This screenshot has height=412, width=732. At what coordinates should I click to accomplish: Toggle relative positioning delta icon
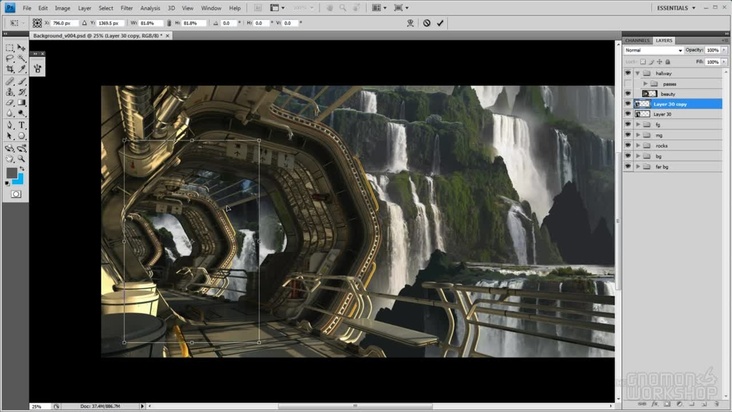click(84, 23)
